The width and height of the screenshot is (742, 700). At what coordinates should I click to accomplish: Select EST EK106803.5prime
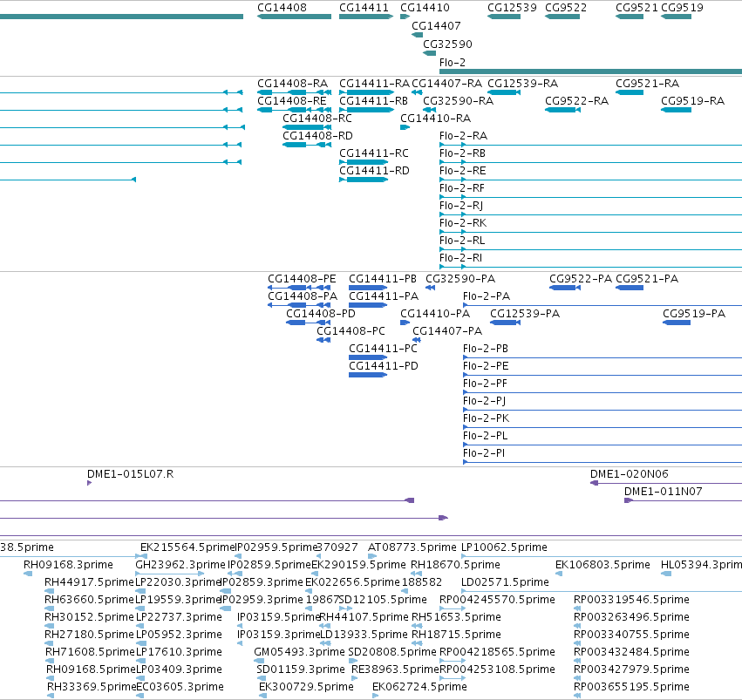(x=602, y=565)
